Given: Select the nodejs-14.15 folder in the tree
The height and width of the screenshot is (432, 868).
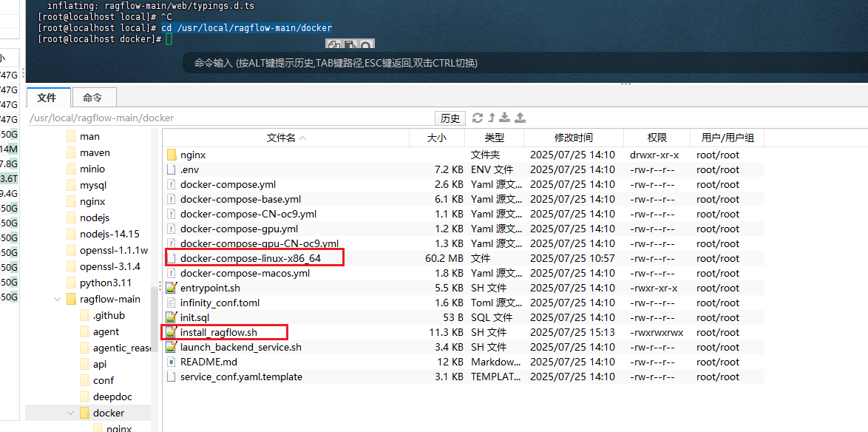Looking at the screenshot, I should (109, 234).
